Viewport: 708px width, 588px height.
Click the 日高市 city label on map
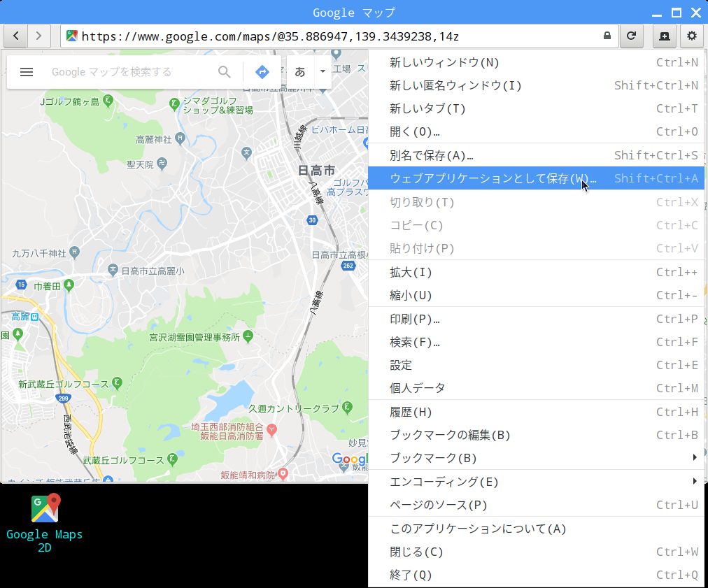(x=316, y=171)
